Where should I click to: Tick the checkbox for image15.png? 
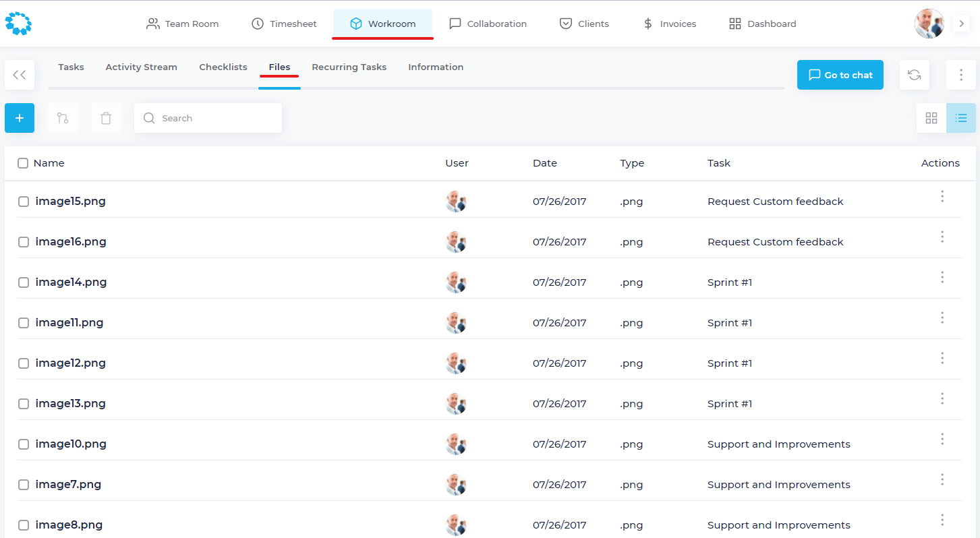pyautogui.click(x=24, y=202)
